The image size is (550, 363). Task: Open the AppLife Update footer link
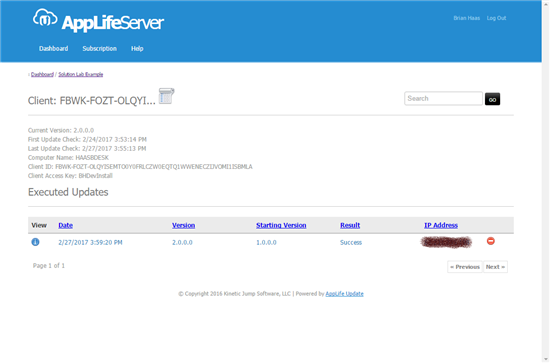pos(344,294)
